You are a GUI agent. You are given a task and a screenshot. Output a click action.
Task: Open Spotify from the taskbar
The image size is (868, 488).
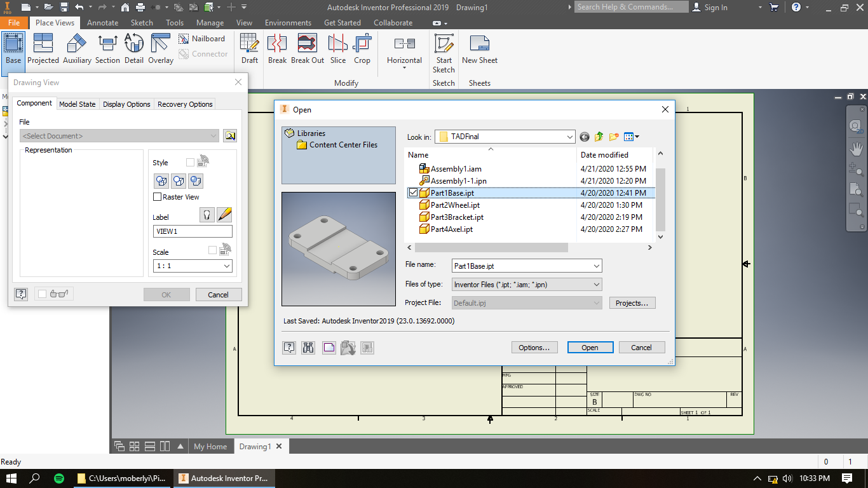[58, 478]
